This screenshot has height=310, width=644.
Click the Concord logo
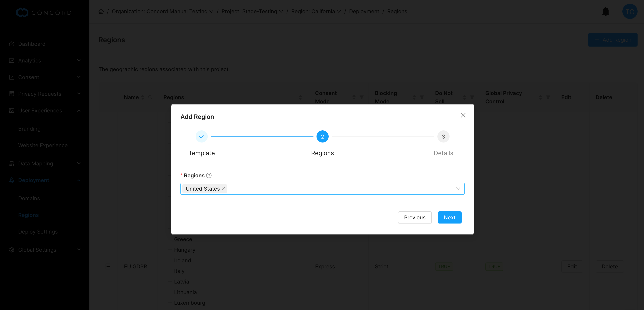point(44,12)
